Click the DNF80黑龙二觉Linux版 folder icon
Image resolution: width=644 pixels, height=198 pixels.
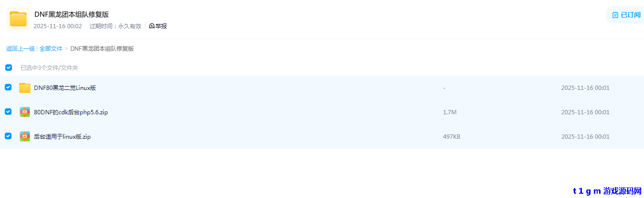click(25, 88)
